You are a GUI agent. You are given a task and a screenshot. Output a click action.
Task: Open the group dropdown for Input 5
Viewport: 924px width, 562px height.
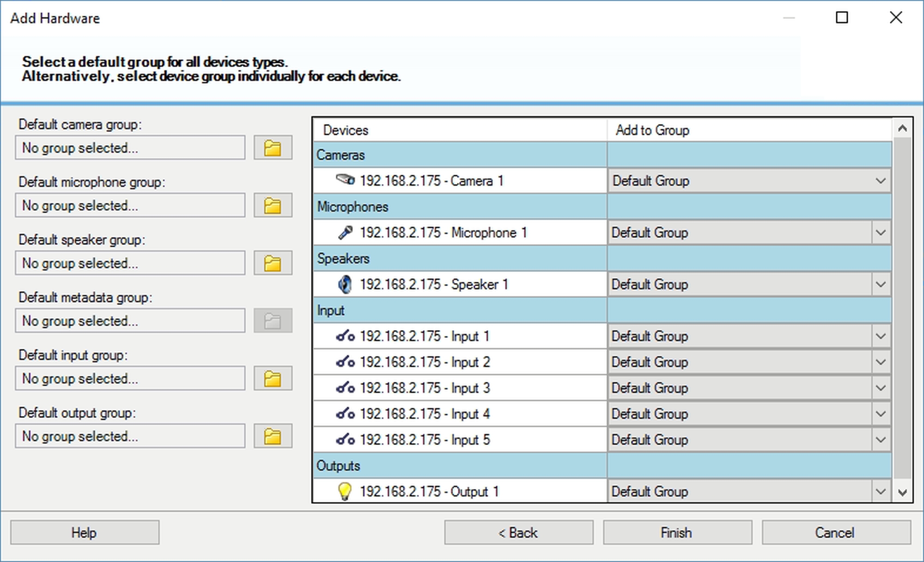(x=881, y=440)
